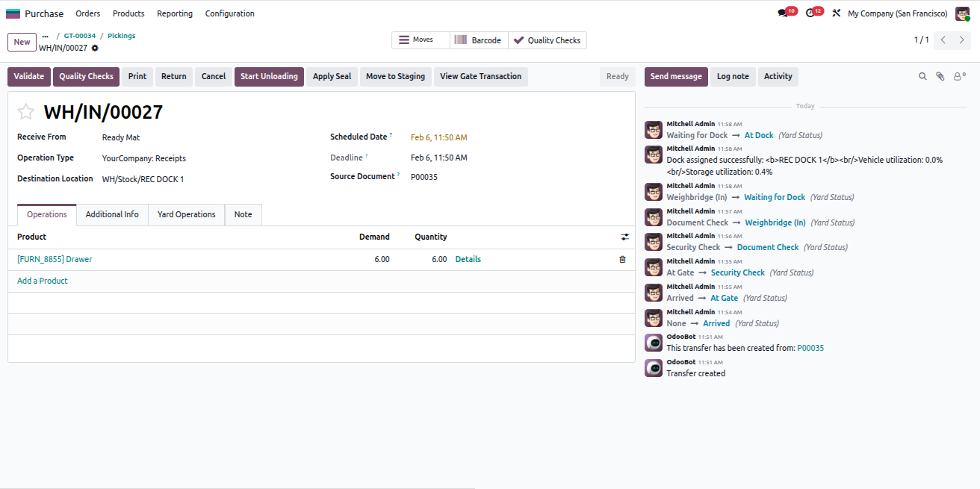This screenshot has height=489, width=980.
Task: Open the conversations messages icon
Action: pos(783,13)
